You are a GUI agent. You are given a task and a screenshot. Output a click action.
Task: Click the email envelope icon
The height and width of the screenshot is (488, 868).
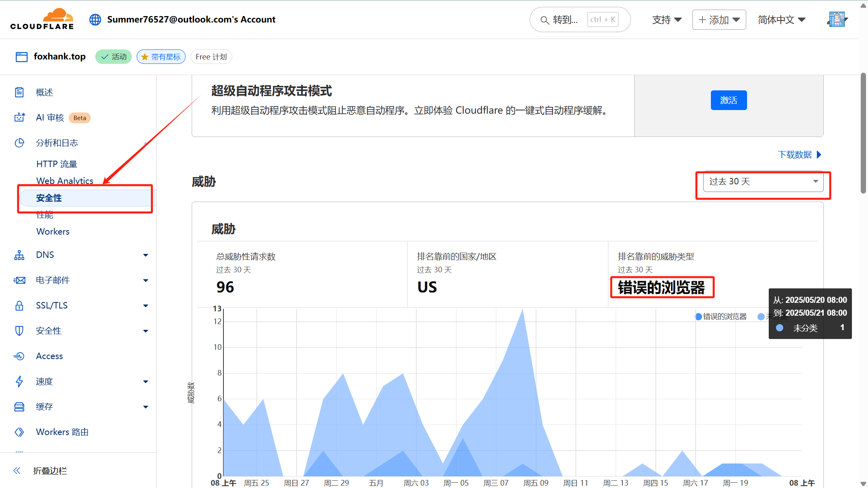(19, 280)
